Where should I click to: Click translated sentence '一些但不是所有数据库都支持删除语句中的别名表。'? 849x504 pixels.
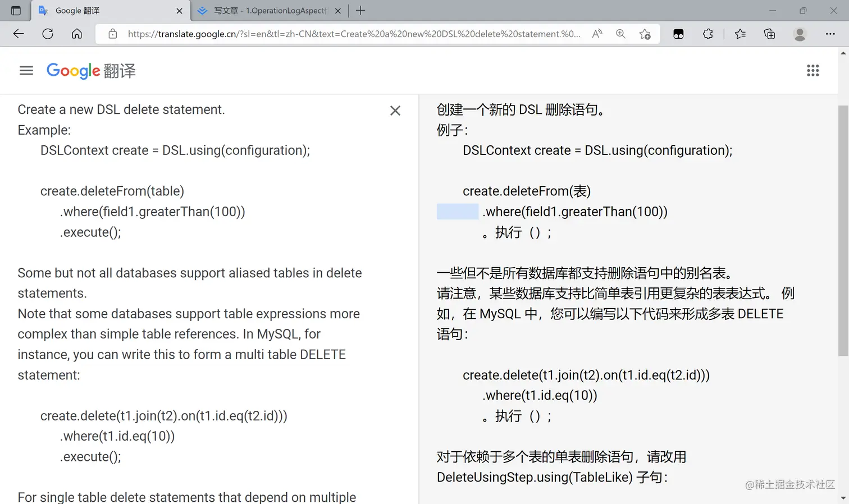[x=585, y=273]
